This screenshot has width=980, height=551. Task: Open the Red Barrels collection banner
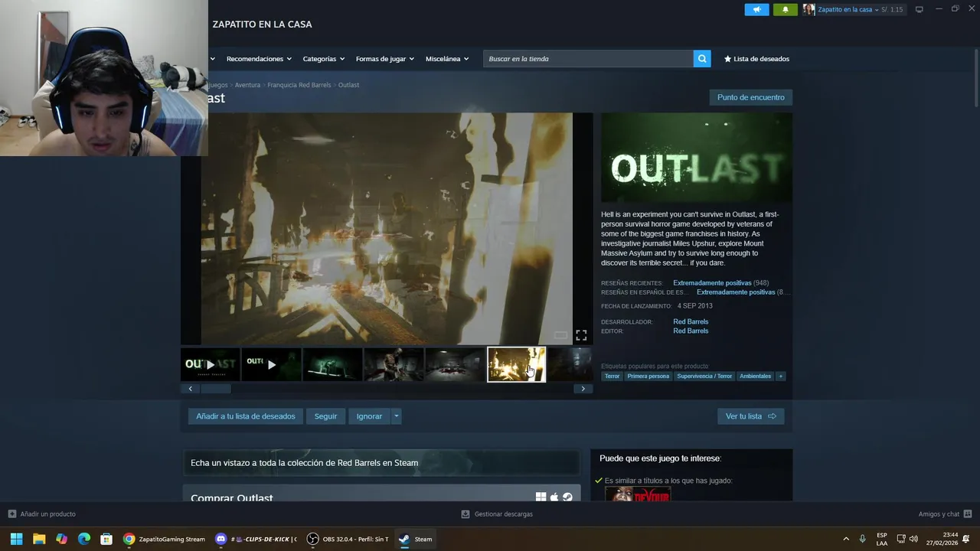coord(381,462)
